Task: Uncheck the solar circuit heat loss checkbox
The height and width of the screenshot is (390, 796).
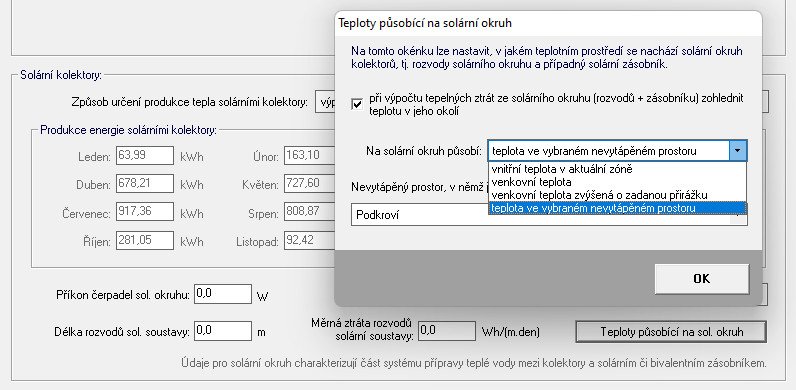Action: (357, 104)
